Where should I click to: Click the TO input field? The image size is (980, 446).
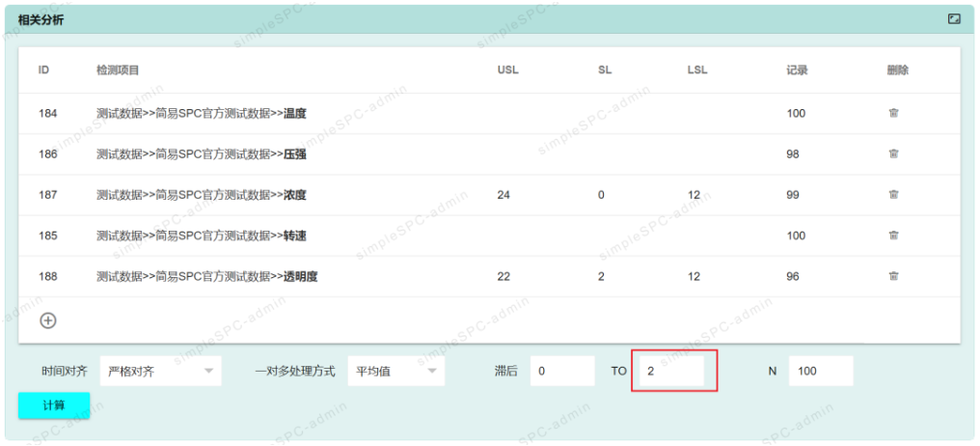(673, 371)
